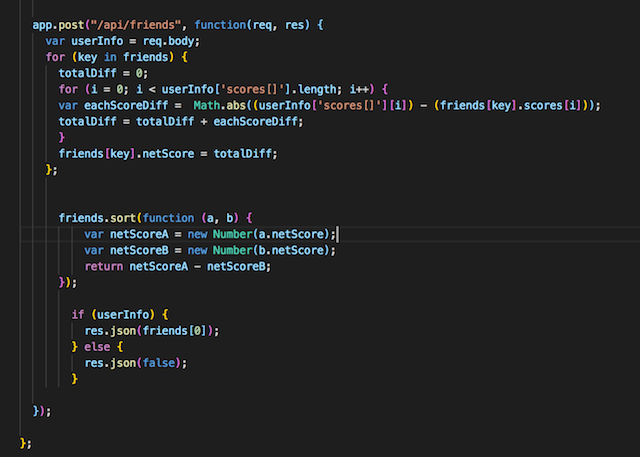640x457 pixels.
Task: Click friends[key].scores[i] in the Math.abs line
Action: pos(510,106)
